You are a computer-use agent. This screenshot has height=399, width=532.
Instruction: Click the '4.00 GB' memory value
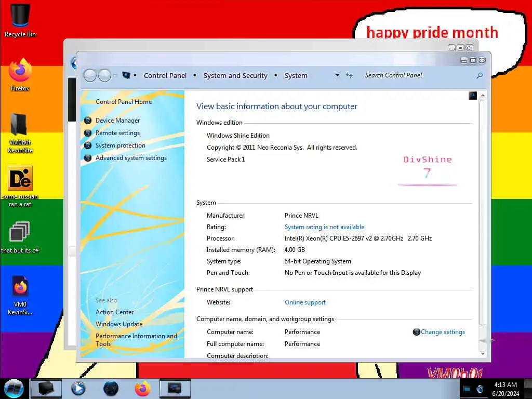pyautogui.click(x=295, y=250)
